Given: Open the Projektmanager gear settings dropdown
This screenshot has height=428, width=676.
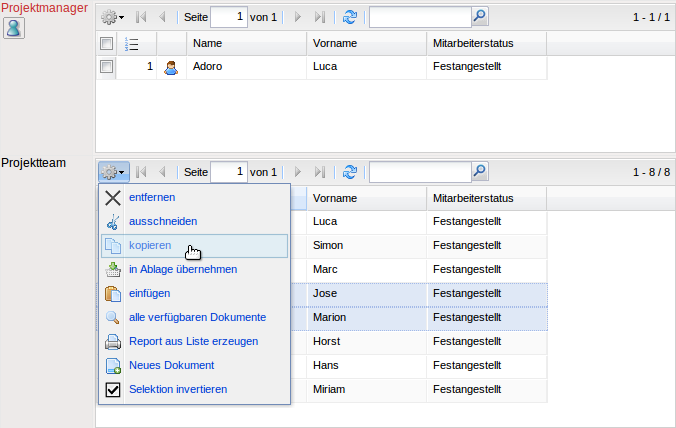Looking at the screenshot, I should [x=113, y=17].
